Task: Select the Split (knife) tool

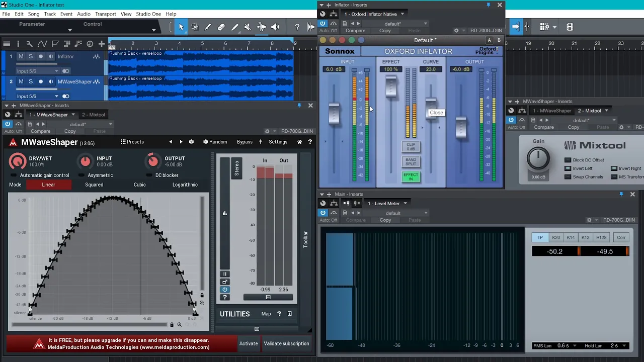Action: pos(208,27)
